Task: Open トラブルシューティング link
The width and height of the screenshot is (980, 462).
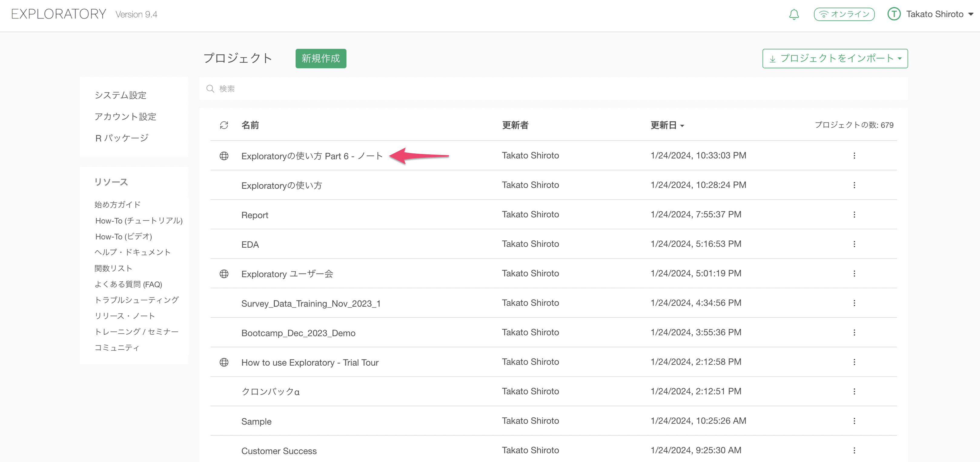Action: click(137, 300)
